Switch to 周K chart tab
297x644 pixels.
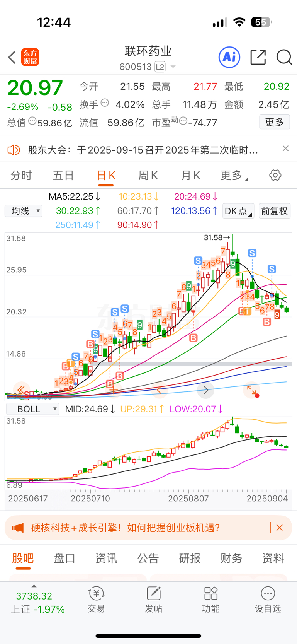[148, 176]
